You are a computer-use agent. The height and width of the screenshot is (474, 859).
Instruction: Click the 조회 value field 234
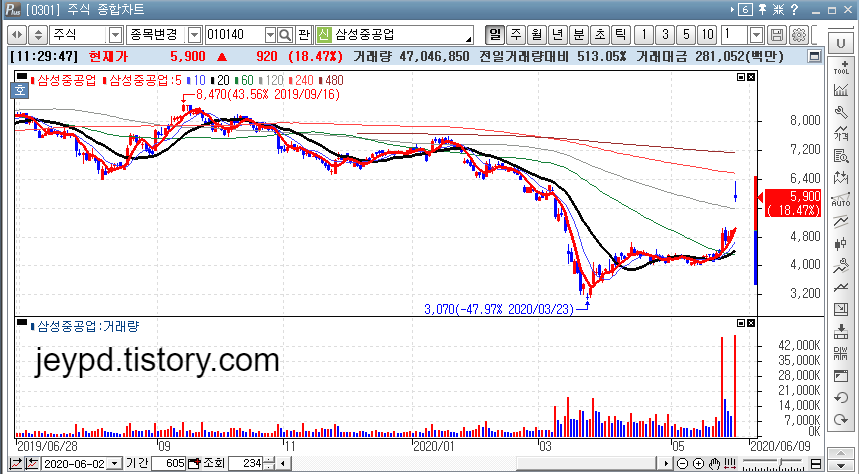click(x=245, y=464)
